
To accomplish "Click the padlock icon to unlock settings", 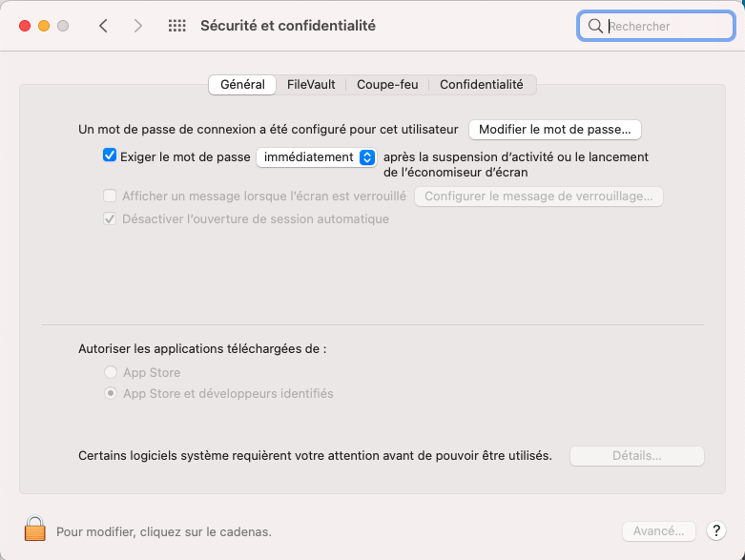I will [x=34, y=529].
